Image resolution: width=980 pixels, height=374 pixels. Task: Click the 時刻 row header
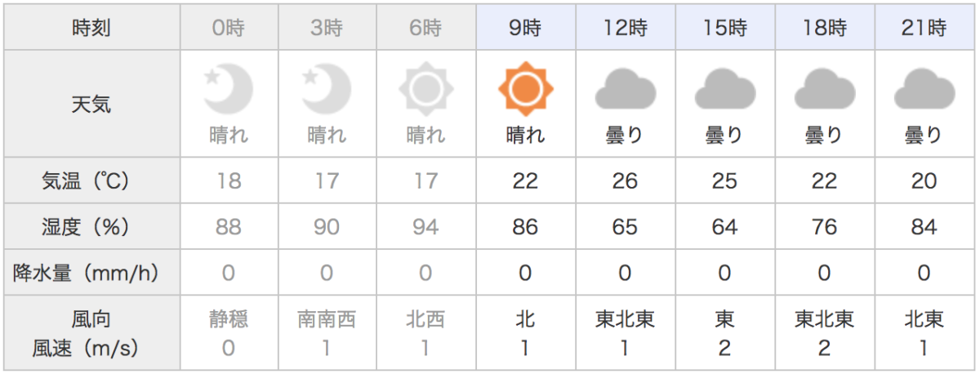coord(91,29)
